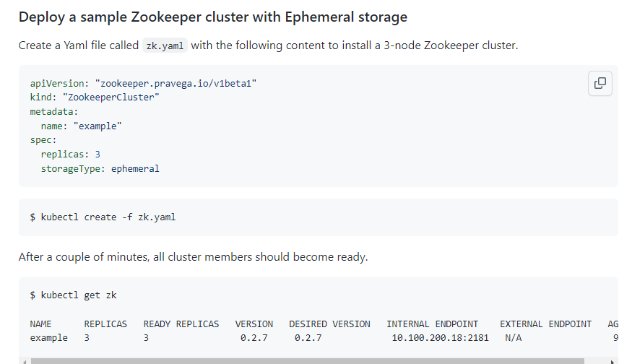Click the horizontal scrollbar's left arrow
632x364 pixels.
click(23, 360)
